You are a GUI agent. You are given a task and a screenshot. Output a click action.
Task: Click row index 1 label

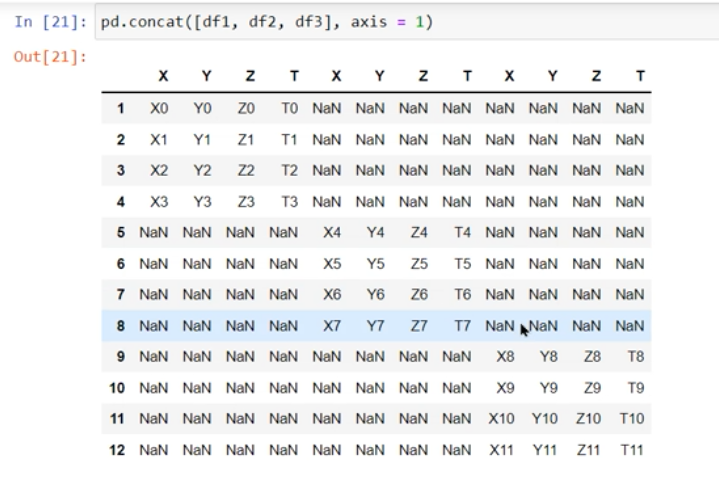tap(120, 107)
